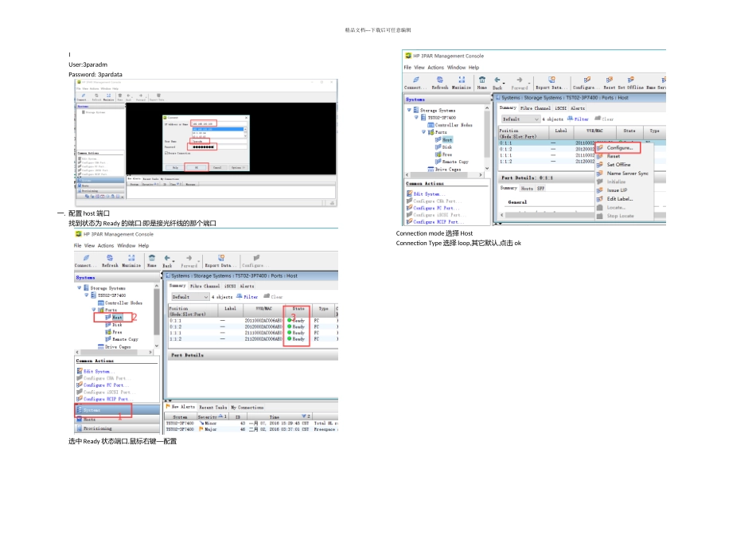The width and height of the screenshot is (756, 535).
Task: Click greyed Configure icon in the Ready-state console
Action: coord(256,258)
